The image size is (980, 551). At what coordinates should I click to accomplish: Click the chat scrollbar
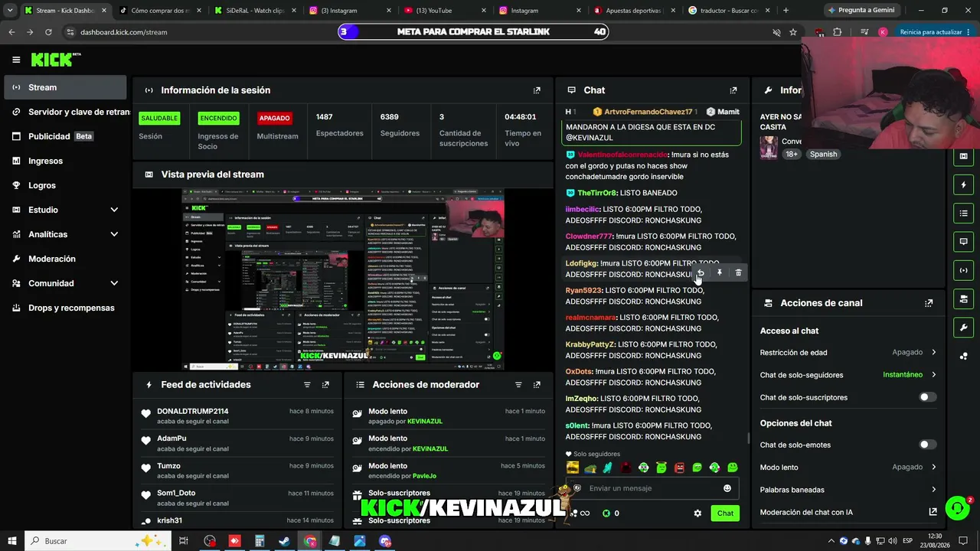(x=749, y=439)
